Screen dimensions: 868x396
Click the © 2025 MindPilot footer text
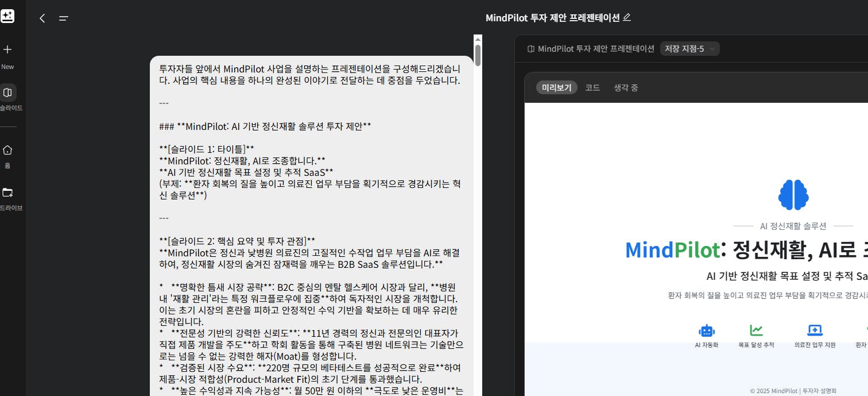793,391
